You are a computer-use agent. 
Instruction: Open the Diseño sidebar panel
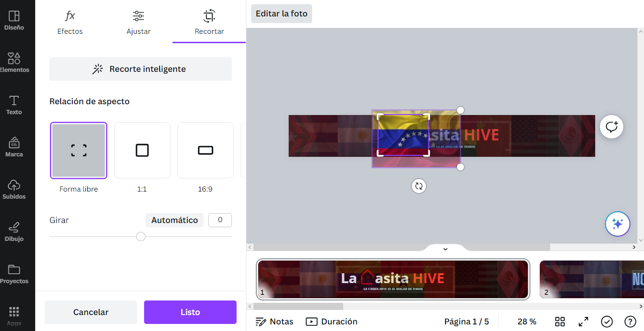tap(14, 21)
